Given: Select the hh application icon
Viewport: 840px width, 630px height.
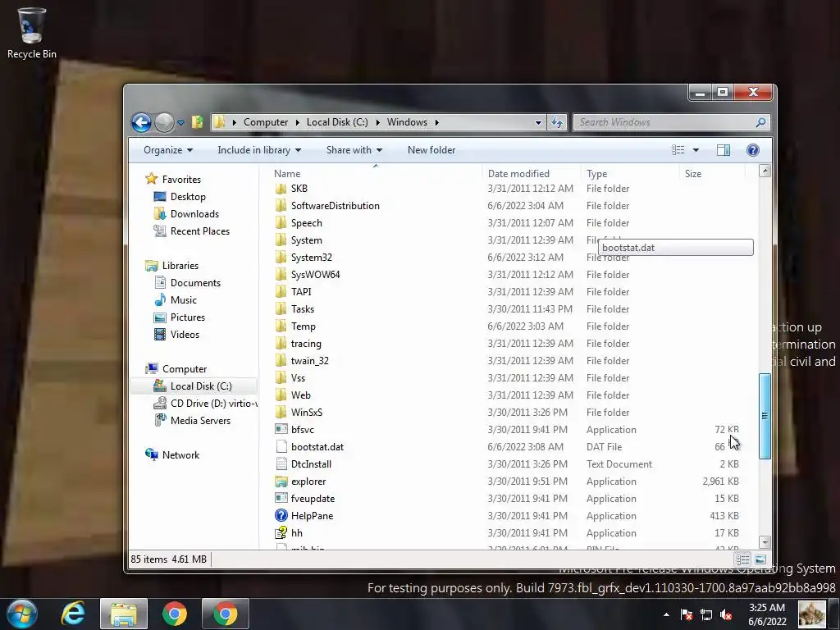Looking at the screenshot, I should point(281,533).
